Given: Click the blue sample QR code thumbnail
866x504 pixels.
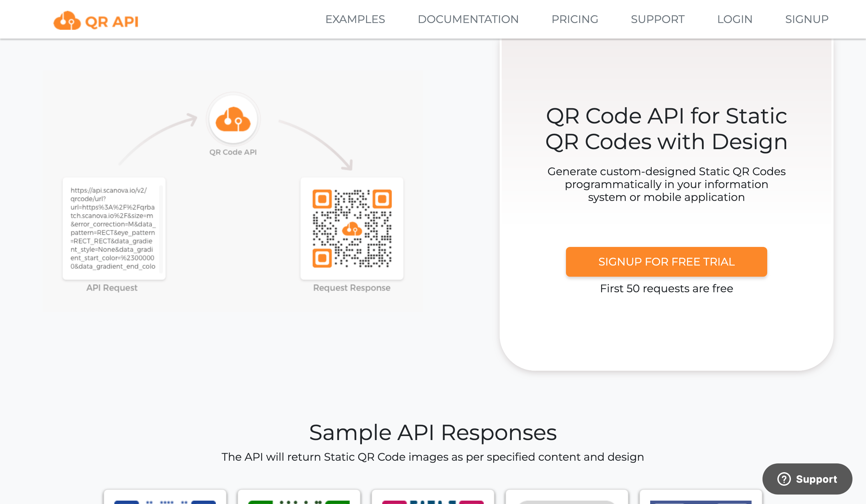Looking at the screenshot, I should tap(165, 497).
